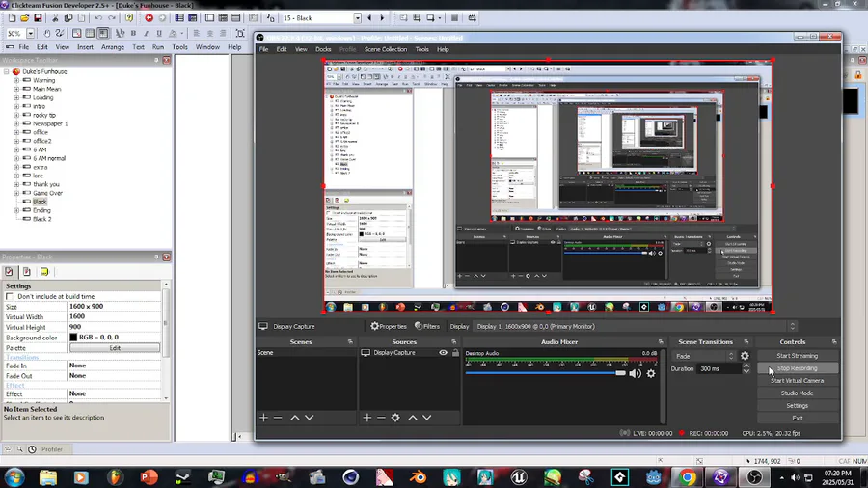This screenshot has height=488, width=868.
Task: Click the Settings button in OBS Controls
Action: (x=797, y=406)
